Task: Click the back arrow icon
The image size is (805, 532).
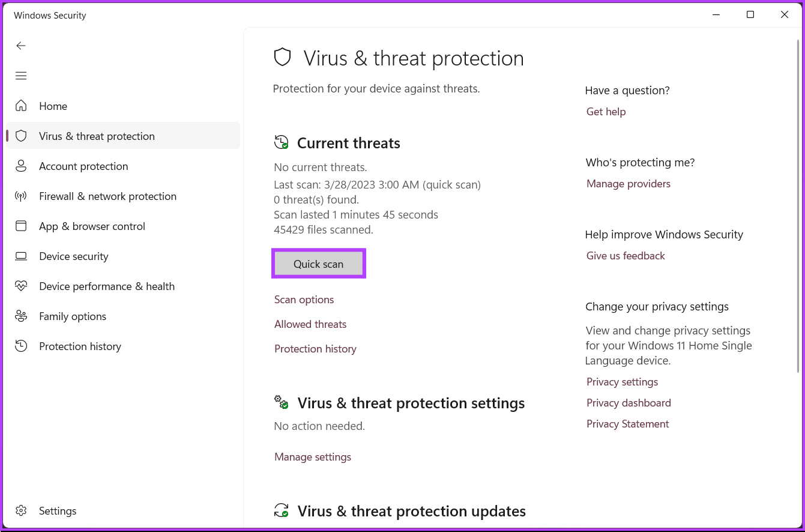Action: click(21, 46)
